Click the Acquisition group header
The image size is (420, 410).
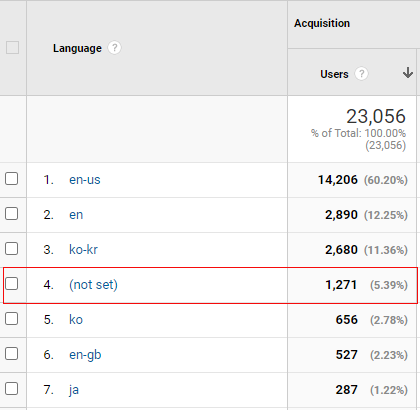(322, 23)
